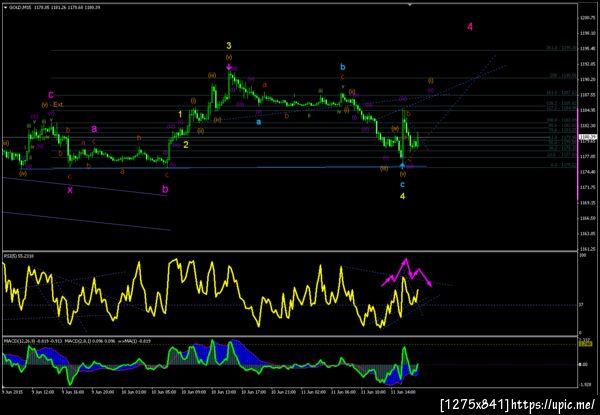The image size is (600, 415).
Task: Select the blue horizontal support line
Action: click(224, 168)
